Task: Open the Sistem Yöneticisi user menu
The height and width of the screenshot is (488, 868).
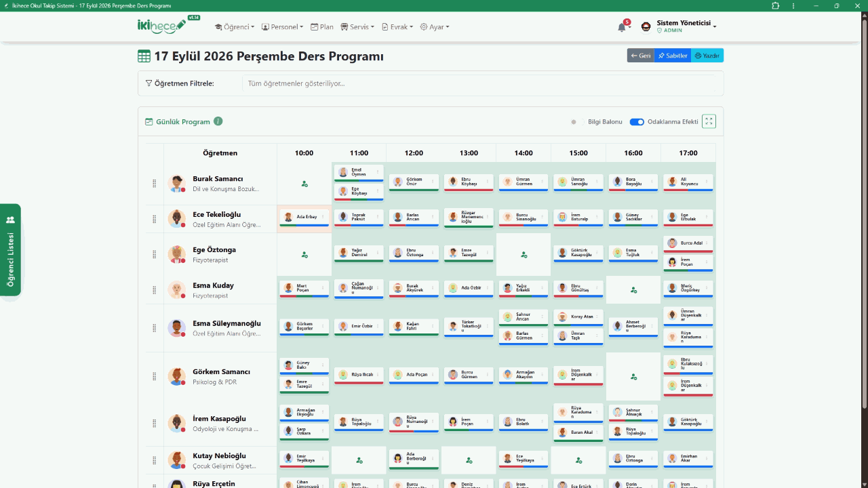Action: click(x=679, y=26)
